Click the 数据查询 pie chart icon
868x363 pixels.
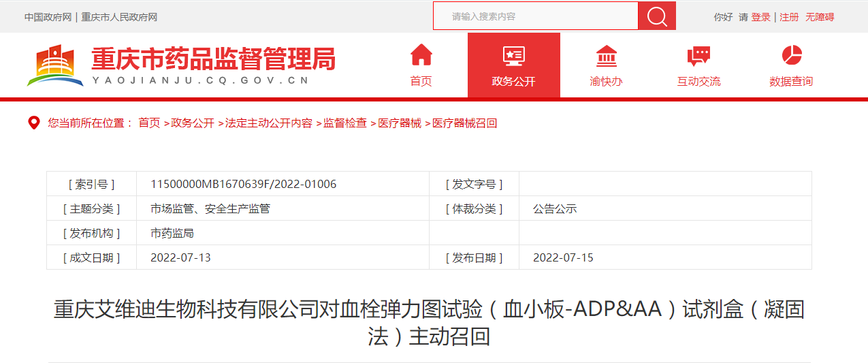(791, 55)
